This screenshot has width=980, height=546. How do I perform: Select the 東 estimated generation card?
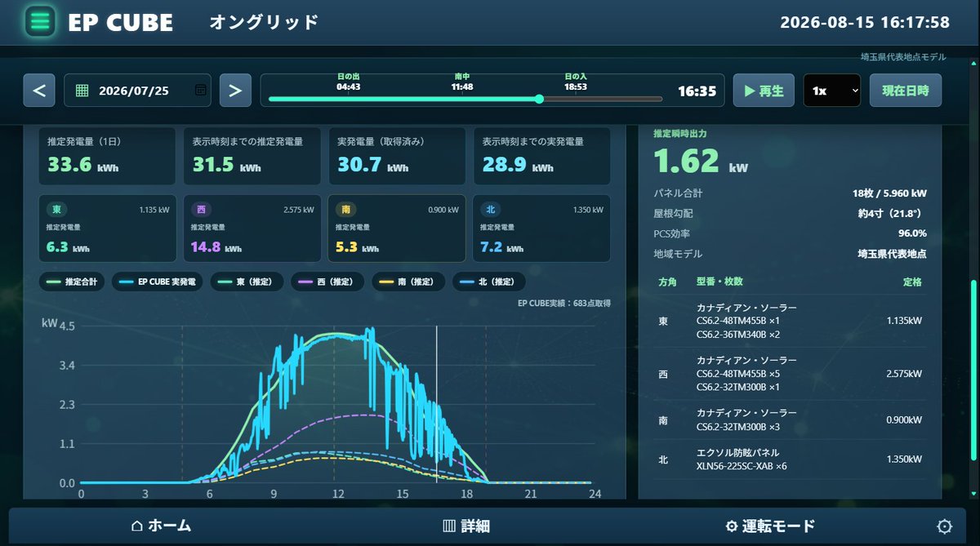[x=107, y=228]
